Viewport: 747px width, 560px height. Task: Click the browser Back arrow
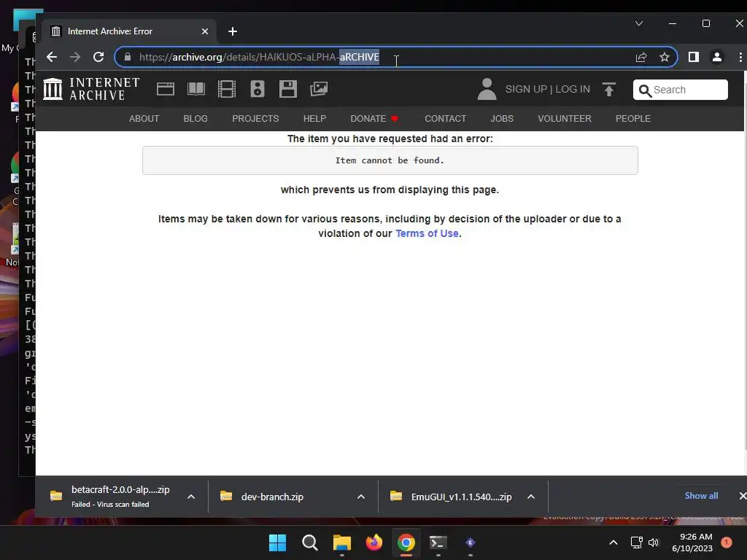pyautogui.click(x=52, y=57)
